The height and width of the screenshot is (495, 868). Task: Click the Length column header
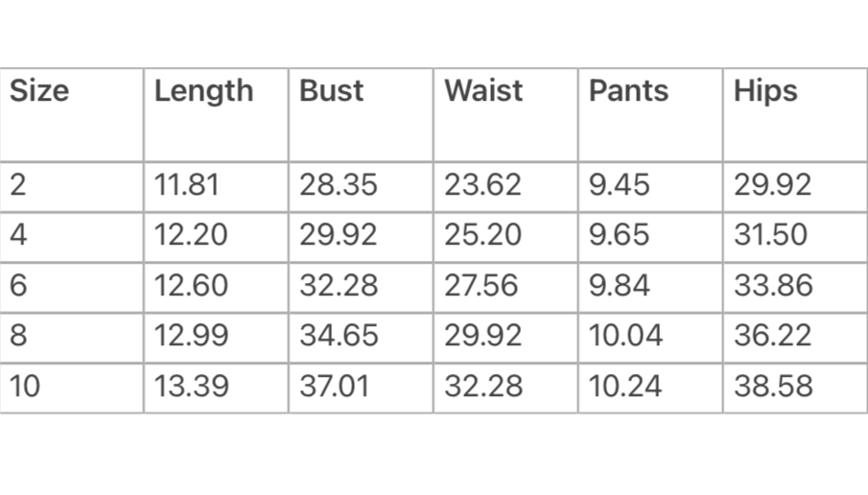point(203,91)
